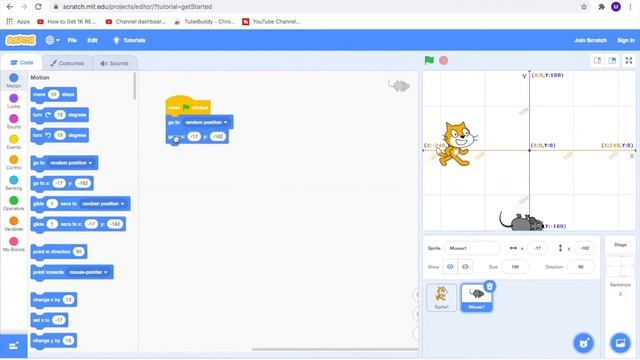Click the cat sprite on stage

[456, 144]
